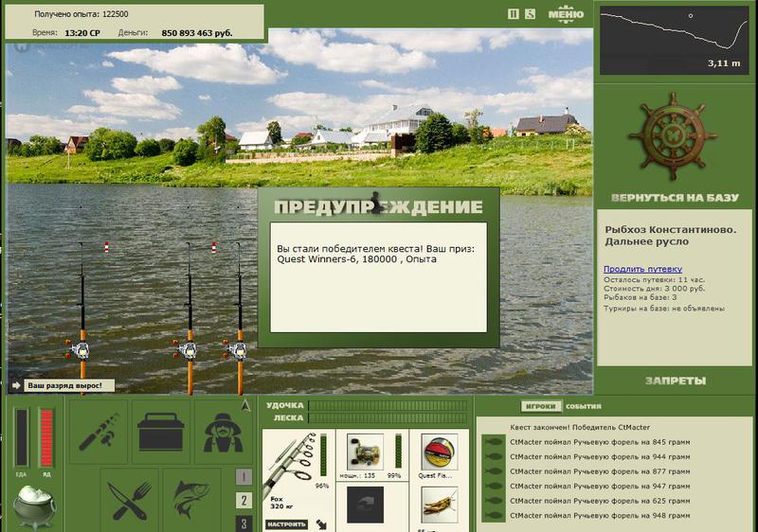Pause the game with the pause icon

tap(513, 14)
